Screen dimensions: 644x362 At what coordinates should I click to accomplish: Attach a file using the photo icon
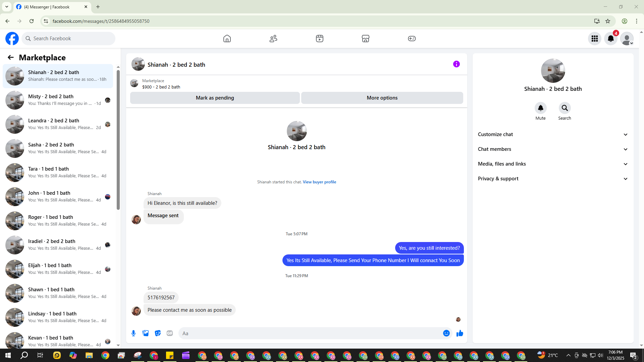[x=146, y=333]
